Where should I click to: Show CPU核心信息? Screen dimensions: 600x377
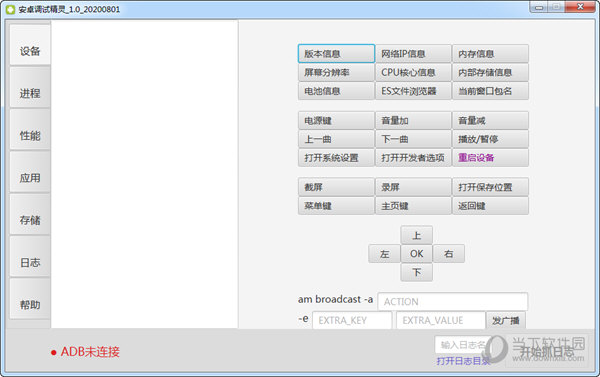(413, 72)
